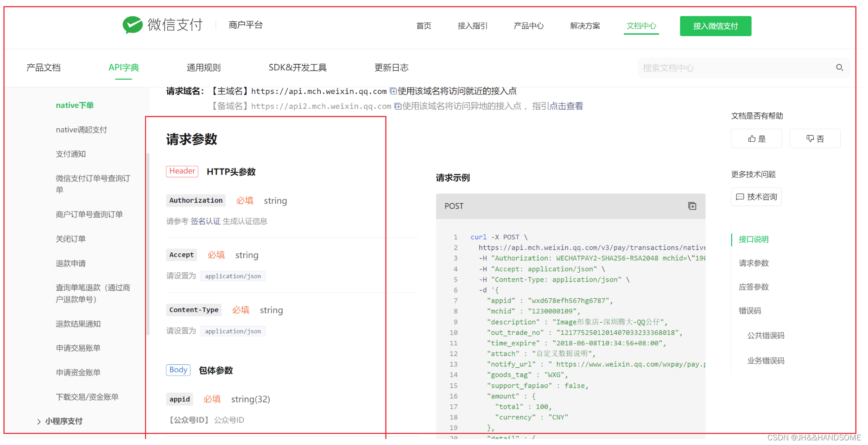This screenshot has width=868, height=445.
Task: Open 技术咨询 technical consultation
Action: [756, 197]
